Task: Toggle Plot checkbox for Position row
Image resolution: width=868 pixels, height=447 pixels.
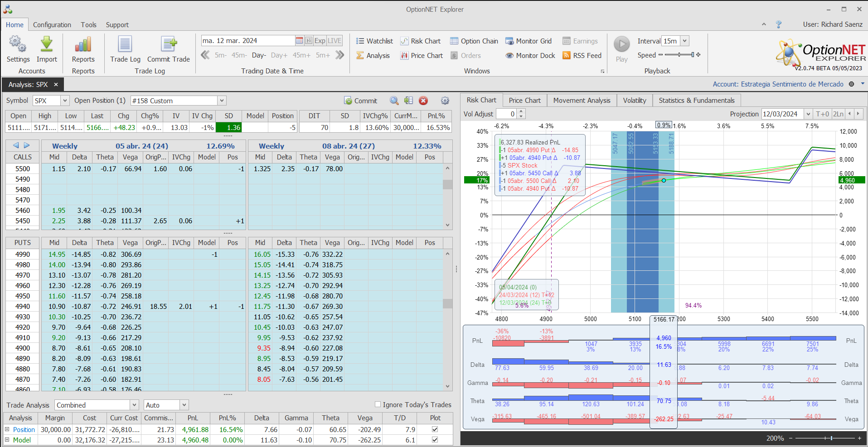Action: coord(435,429)
